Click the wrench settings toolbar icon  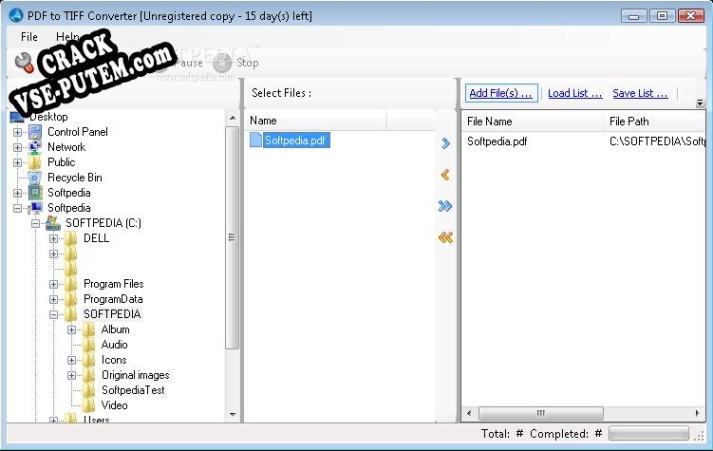[24, 63]
